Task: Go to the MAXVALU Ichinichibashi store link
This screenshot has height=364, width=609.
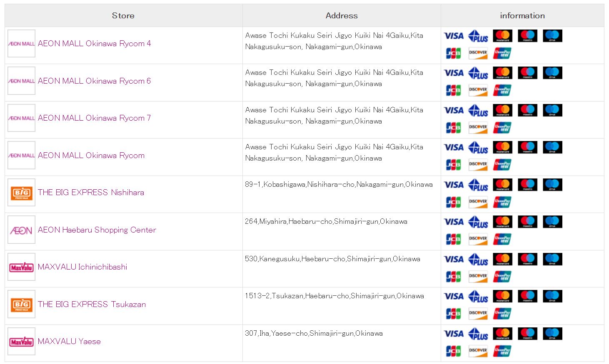Action: tap(82, 267)
